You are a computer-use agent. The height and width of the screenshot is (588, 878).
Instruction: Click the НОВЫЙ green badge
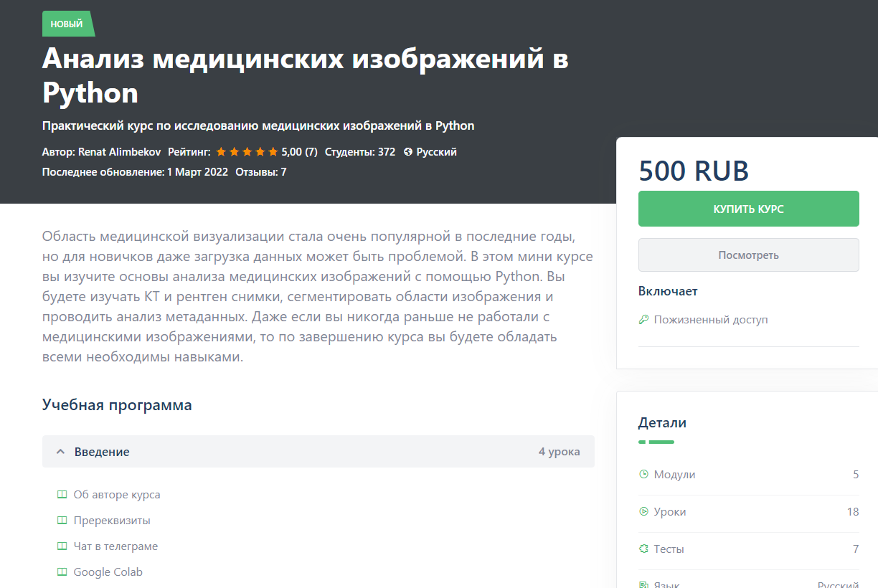click(x=67, y=24)
